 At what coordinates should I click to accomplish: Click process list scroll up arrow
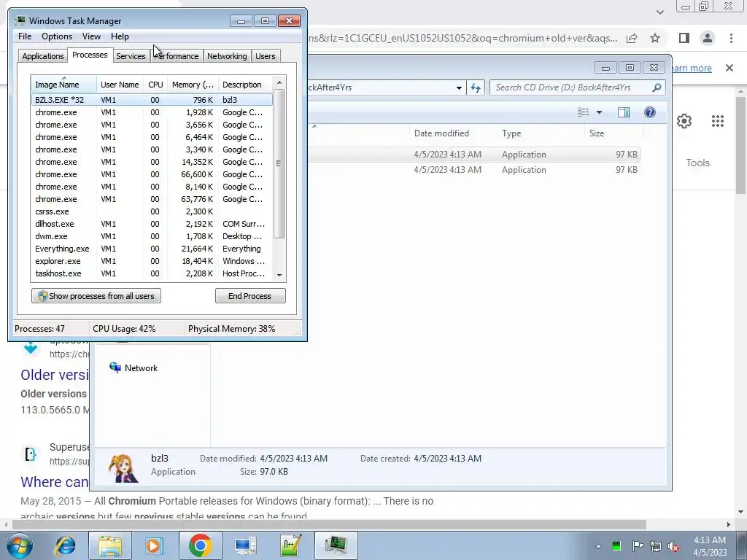click(x=279, y=82)
